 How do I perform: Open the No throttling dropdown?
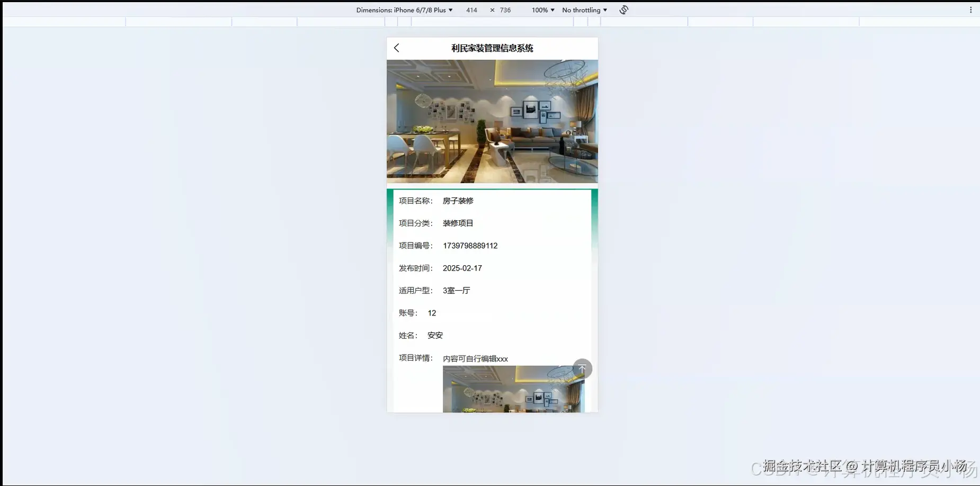(583, 10)
